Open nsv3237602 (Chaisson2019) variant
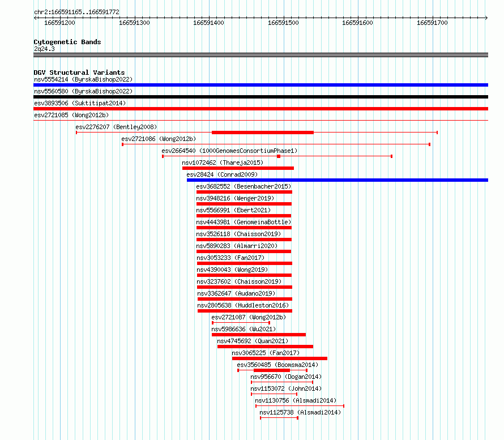 [239, 281]
